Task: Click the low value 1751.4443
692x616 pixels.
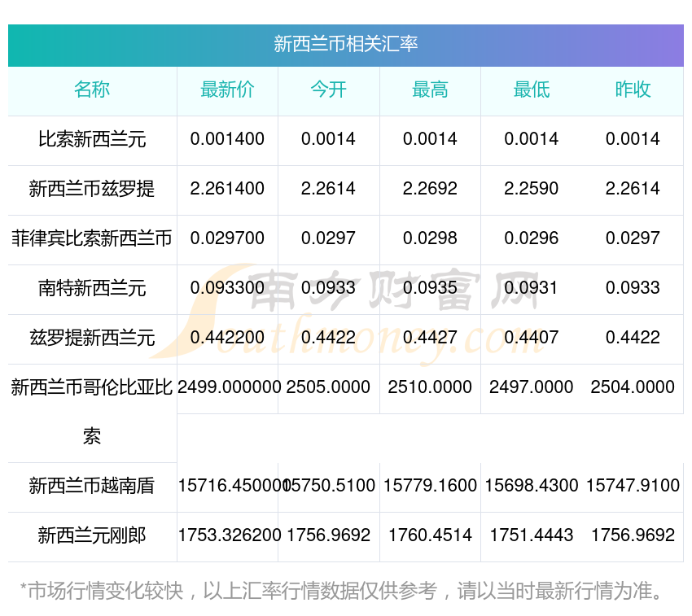Action: 532,535
